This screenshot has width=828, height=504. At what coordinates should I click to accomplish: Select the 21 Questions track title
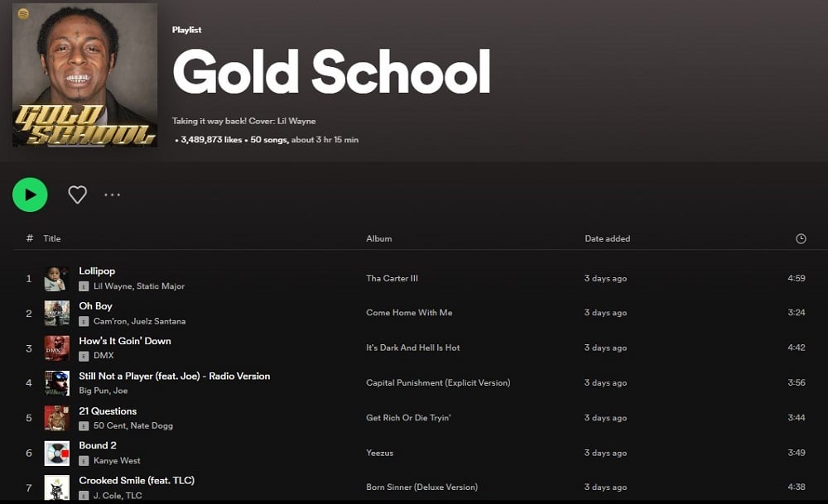pos(108,411)
